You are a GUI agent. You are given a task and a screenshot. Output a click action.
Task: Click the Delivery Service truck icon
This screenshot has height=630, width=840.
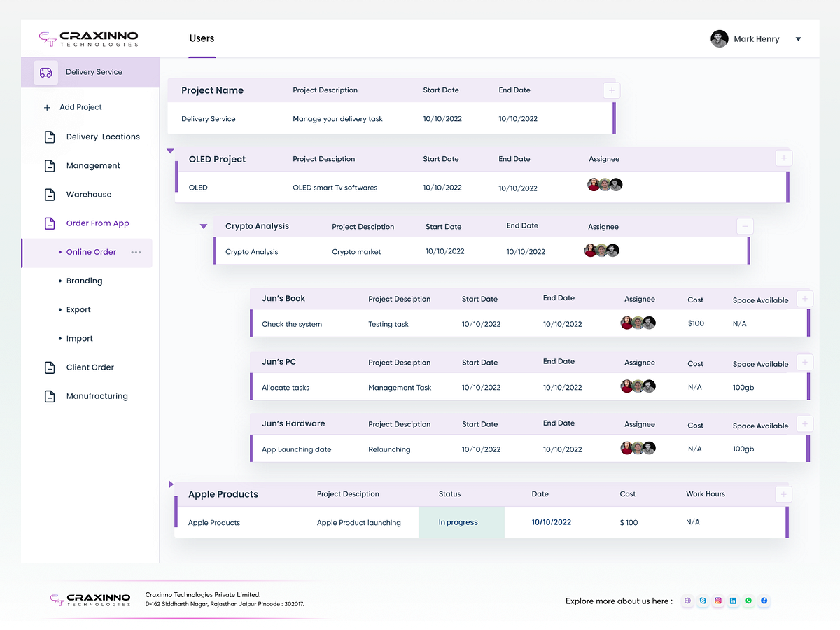pyautogui.click(x=45, y=72)
